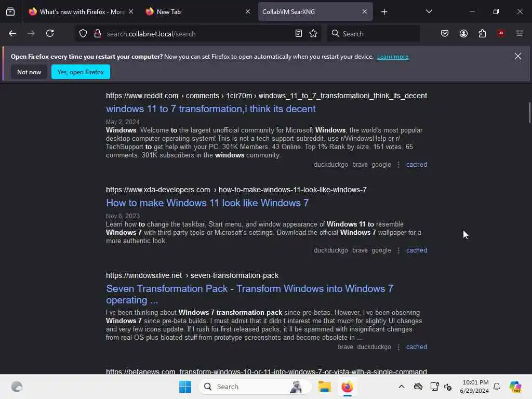Open cached version of reddit result
Image resolution: width=532 pixels, height=399 pixels.
tap(417, 165)
